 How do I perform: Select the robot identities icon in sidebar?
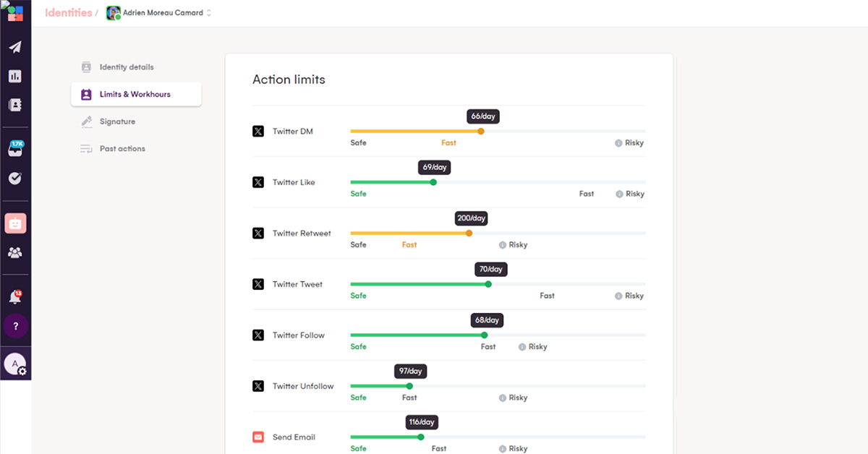tap(15, 223)
